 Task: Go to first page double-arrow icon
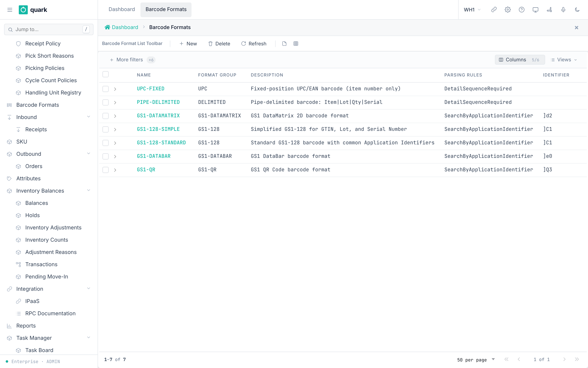(x=506, y=359)
